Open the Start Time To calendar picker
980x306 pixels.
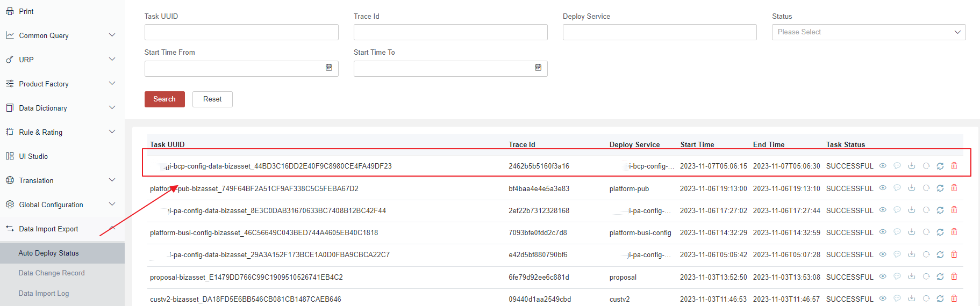(538, 68)
